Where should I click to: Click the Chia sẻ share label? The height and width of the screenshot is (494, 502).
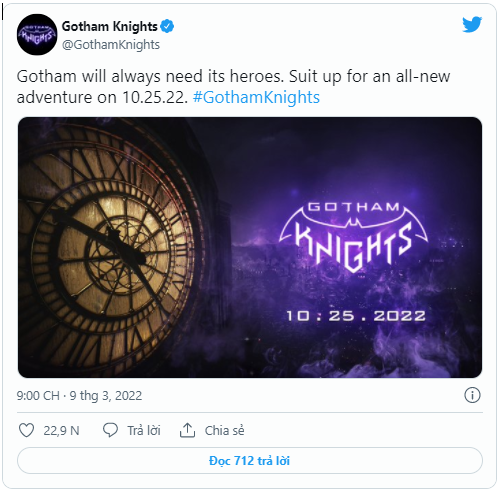tap(225, 430)
